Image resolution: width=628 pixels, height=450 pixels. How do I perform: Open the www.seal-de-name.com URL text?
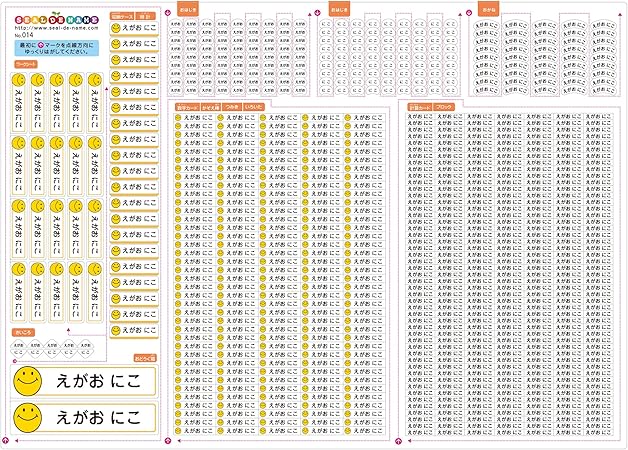tap(56, 28)
